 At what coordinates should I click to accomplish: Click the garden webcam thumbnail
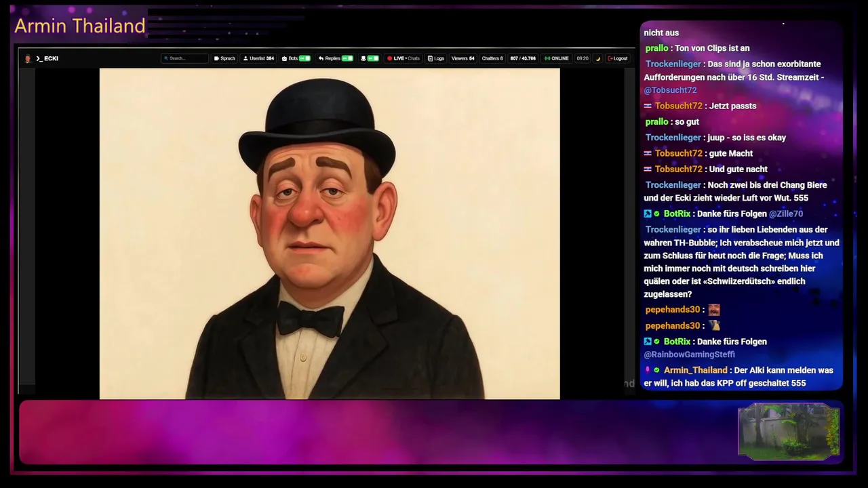(789, 431)
